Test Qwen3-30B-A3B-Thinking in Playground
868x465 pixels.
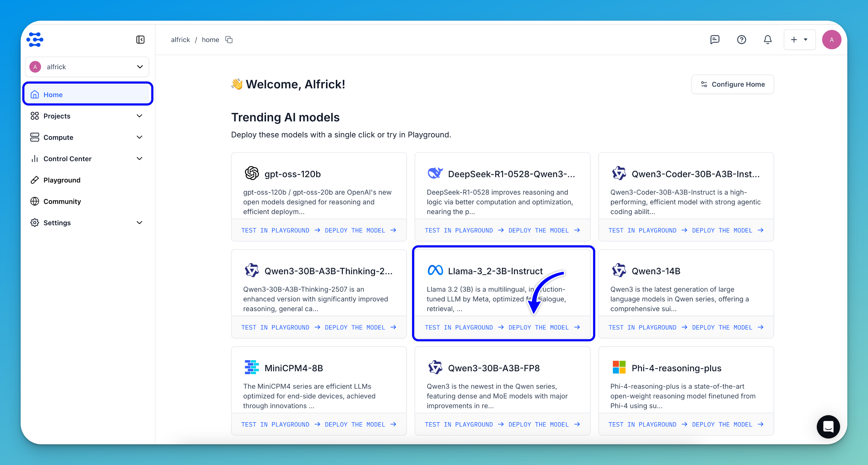(x=280, y=327)
